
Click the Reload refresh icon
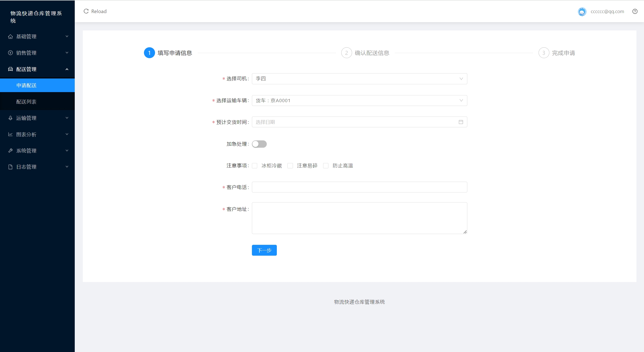tap(86, 11)
